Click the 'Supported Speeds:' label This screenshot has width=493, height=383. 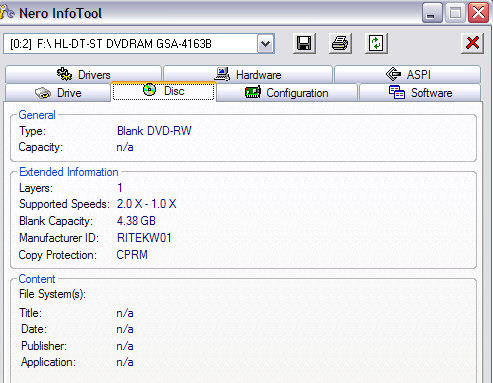[64, 204]
